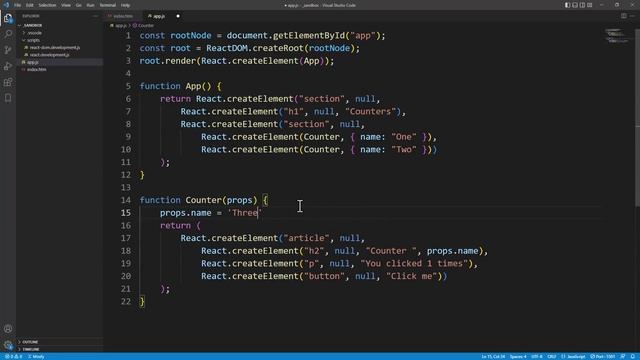Screen dimensions: 640x360
Task: Open the Terminal menu
Action: (108, 5)
